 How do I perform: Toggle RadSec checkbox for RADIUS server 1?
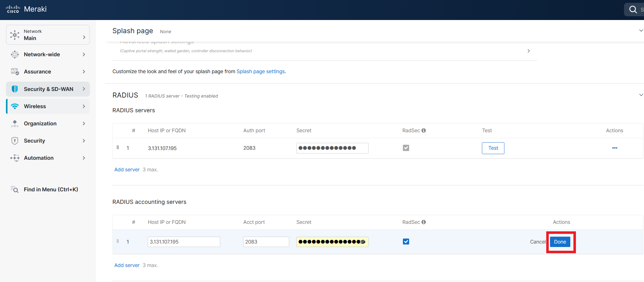pos(406,148)
